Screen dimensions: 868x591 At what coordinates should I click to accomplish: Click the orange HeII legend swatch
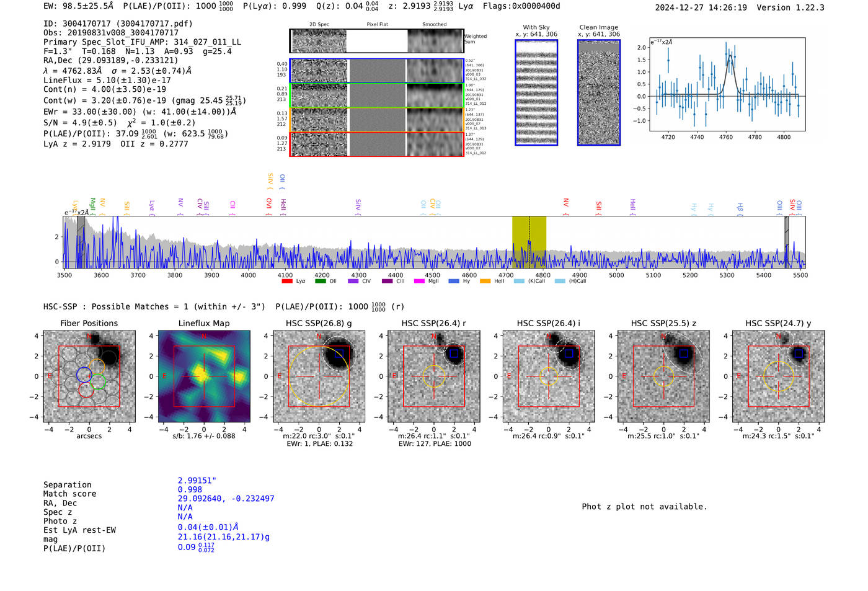[x=485, y=281]
